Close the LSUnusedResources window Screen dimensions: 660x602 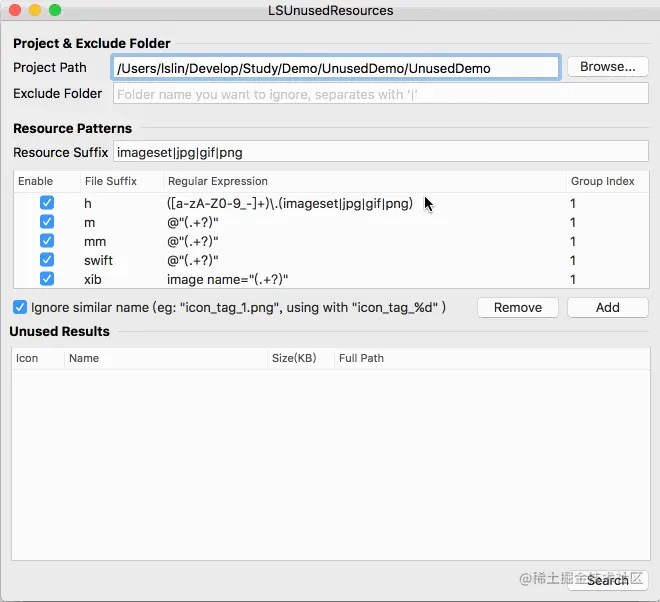15,10
